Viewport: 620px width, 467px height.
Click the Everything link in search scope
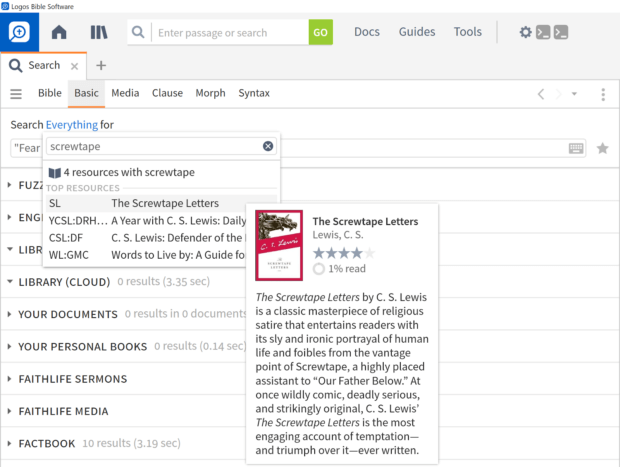72,125
